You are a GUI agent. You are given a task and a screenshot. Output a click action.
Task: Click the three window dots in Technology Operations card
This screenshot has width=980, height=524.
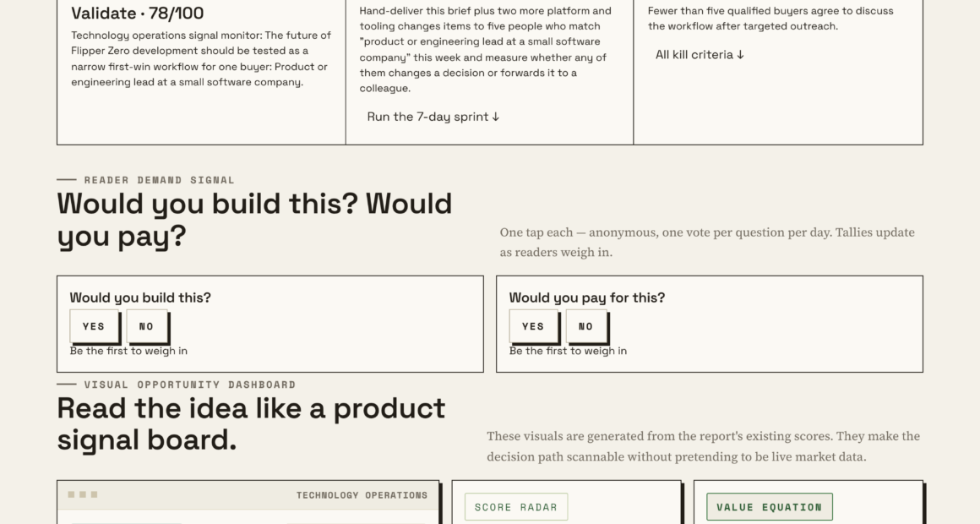(83, 494)
